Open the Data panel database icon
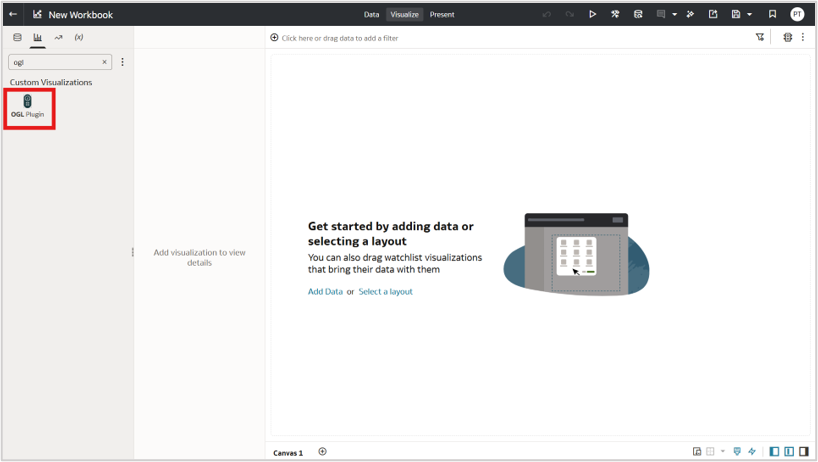Viewport: 818px width, 462px height. [x=17, y=38]
